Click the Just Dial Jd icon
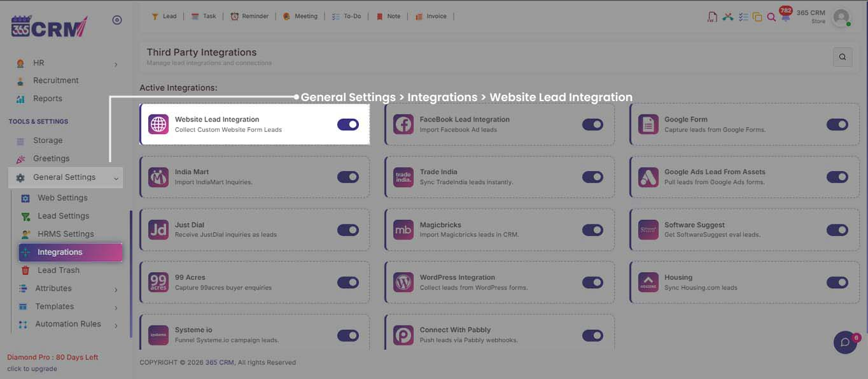This screenshot has width=868, height=379. (158, 230)
